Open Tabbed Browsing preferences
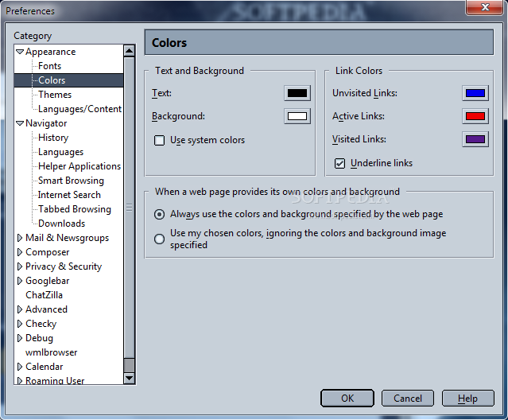508x420 pixels. (75, 209)
